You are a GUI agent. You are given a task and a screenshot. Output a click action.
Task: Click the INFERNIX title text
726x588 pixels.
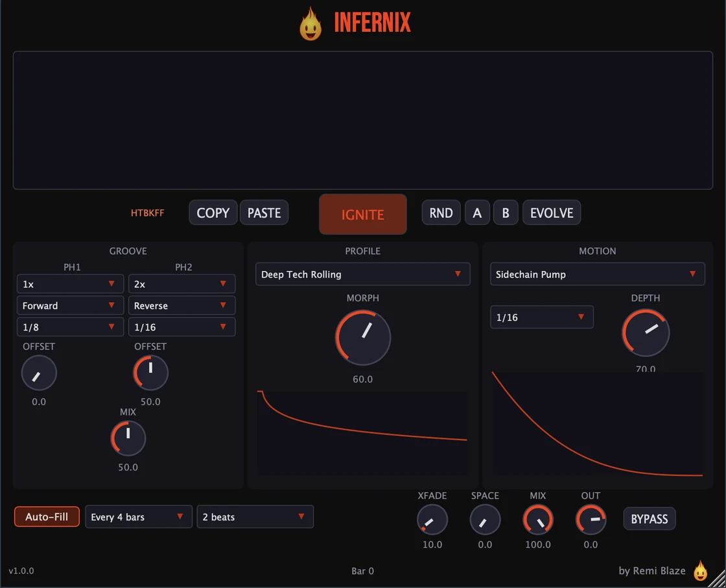click(x=372, y=22)
